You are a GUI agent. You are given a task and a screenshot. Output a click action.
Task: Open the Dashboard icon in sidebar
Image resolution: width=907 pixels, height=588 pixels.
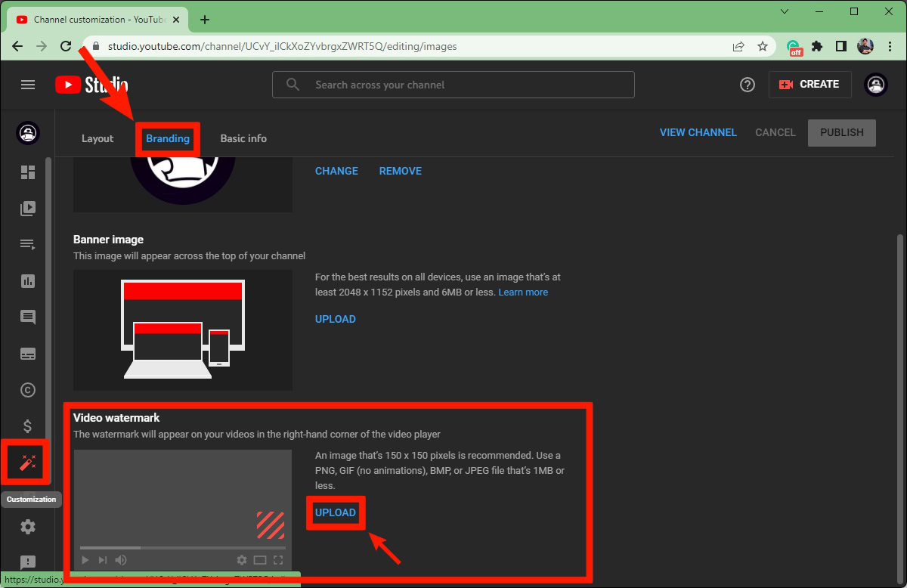pos(28,172)
